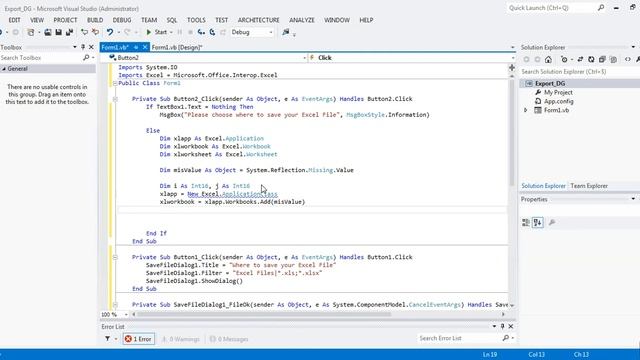Viewport: 640px width, 360px height.
Task: Click the Search Toolbox input field
Action: click(x=41, y=58)
